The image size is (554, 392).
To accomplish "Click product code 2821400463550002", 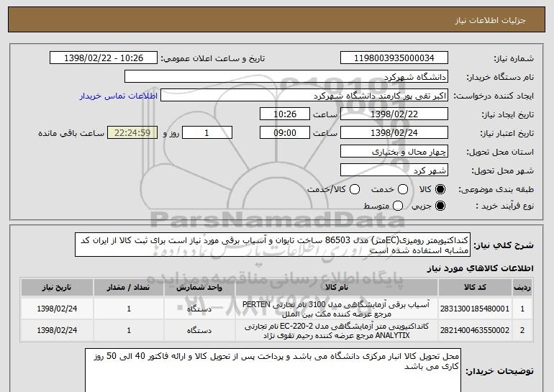I will (x=475, y=331).
